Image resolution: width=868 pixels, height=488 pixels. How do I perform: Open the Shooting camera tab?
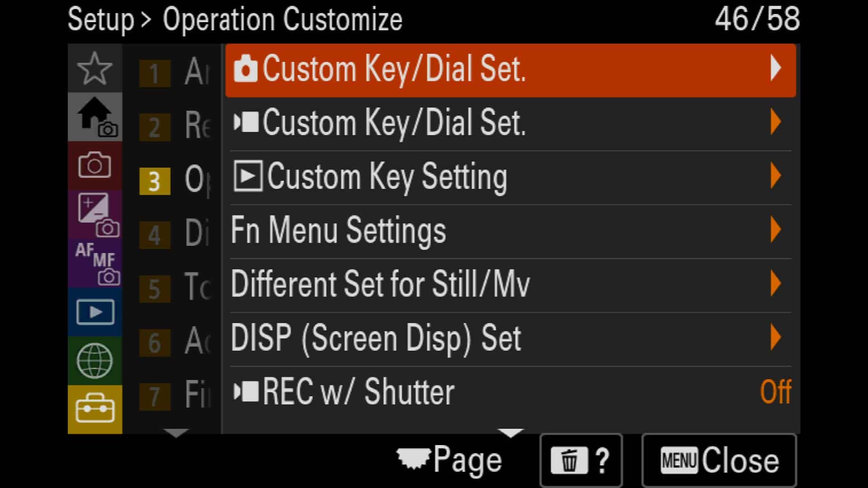pyautogui.click(x=94, y=165)
